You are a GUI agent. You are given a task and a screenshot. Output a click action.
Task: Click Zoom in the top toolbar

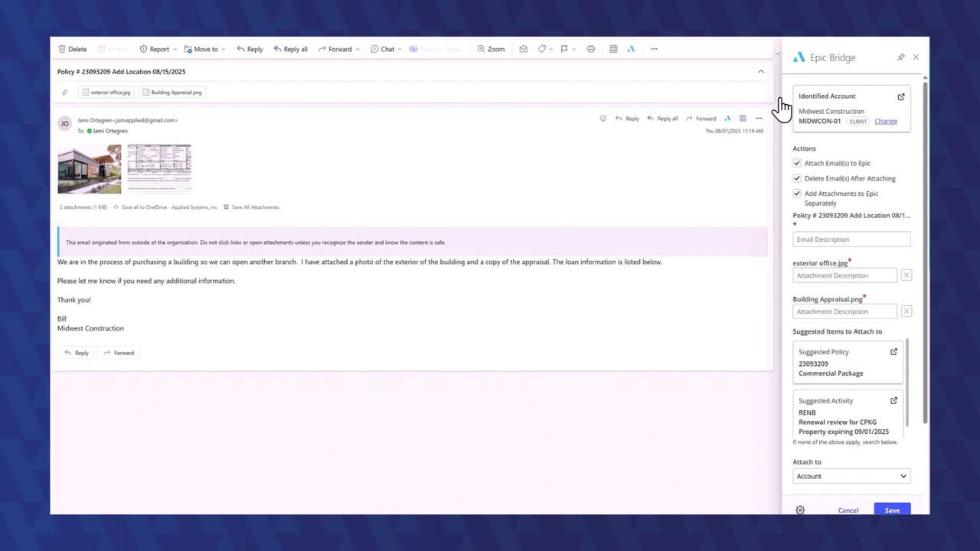(491, 49)
